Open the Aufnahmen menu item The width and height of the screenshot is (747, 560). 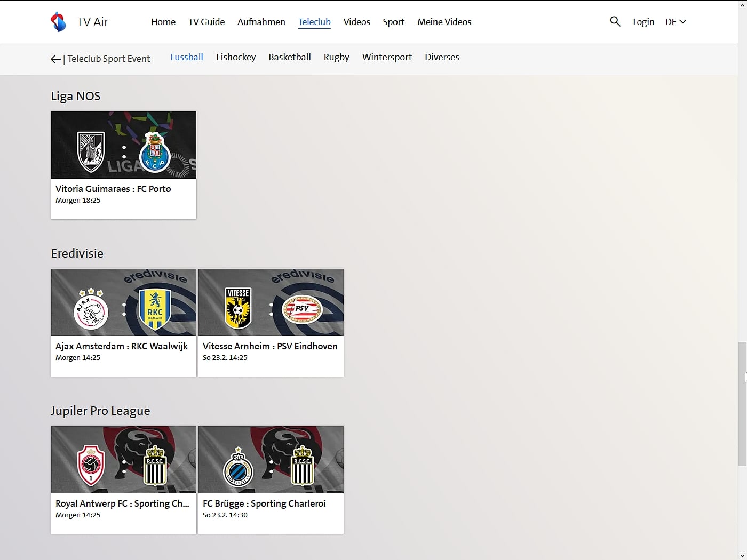[x=261, y=22]
